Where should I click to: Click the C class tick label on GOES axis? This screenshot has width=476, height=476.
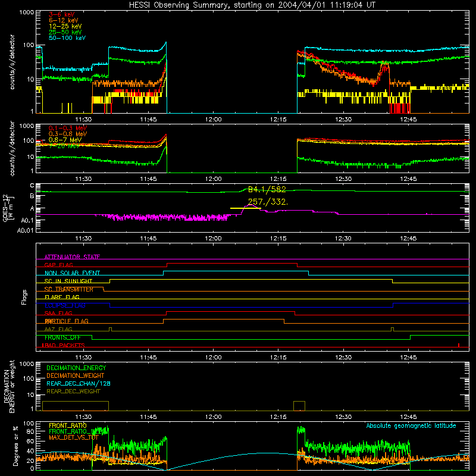tap(32, 186)
